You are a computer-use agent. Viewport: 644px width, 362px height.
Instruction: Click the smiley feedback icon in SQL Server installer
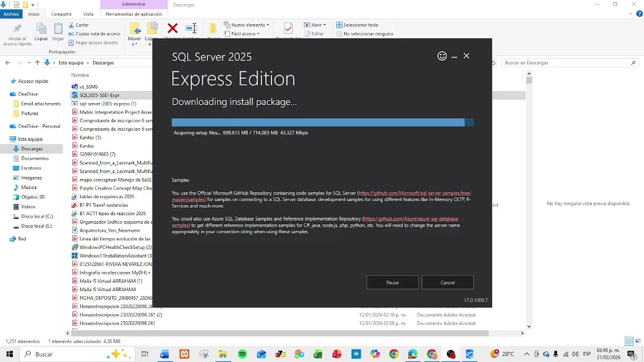pos(442,56)
